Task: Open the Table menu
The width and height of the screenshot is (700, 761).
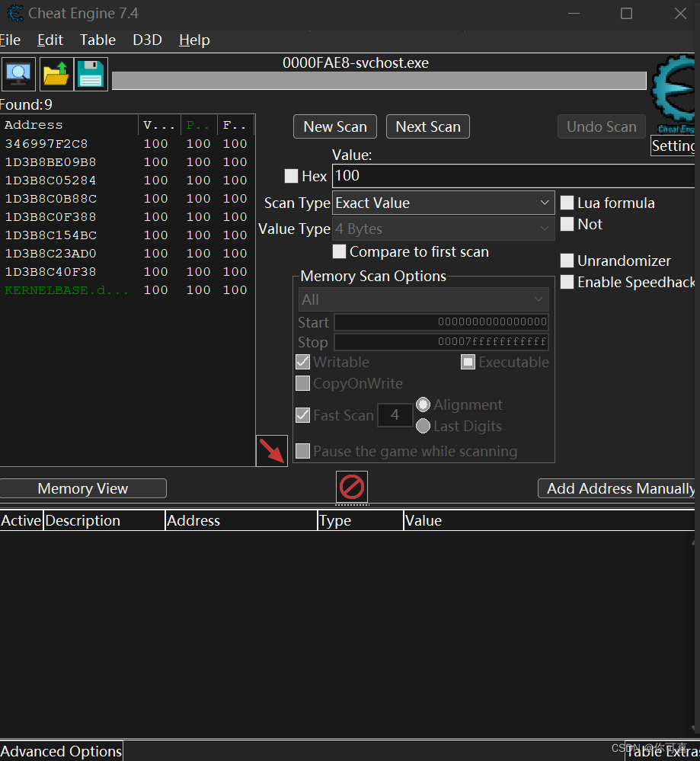Action: pos(97,40)
